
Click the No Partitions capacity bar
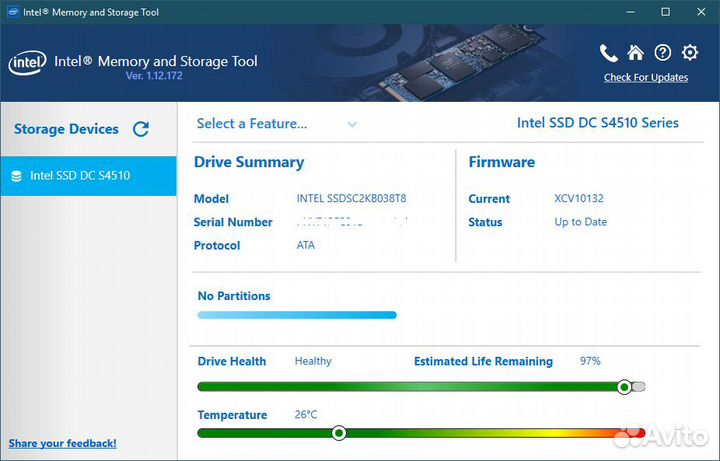click(x=297, y=315)
